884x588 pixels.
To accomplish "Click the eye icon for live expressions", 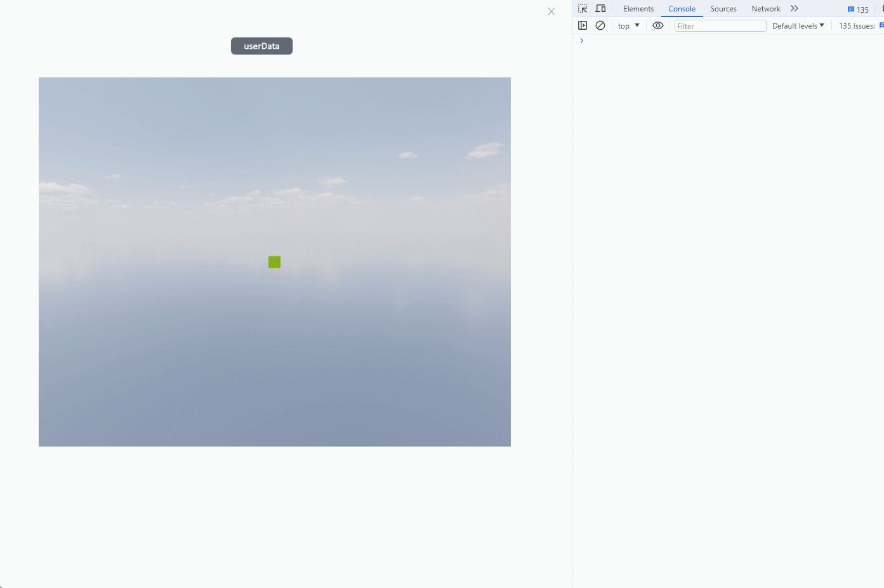I will coord(658,26).
